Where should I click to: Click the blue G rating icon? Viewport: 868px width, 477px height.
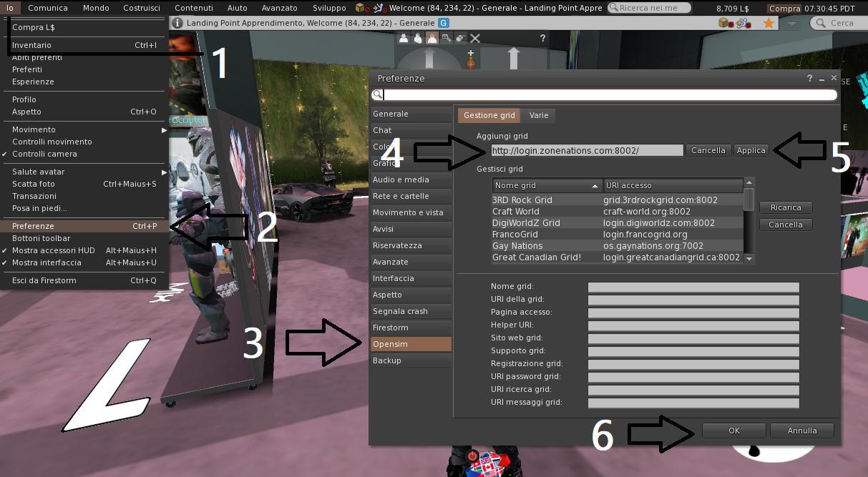click(x=444, y=23)
